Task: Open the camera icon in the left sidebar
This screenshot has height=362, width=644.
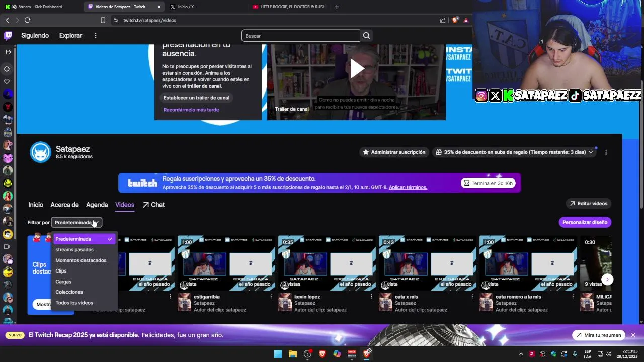Action: coord(7,247)
